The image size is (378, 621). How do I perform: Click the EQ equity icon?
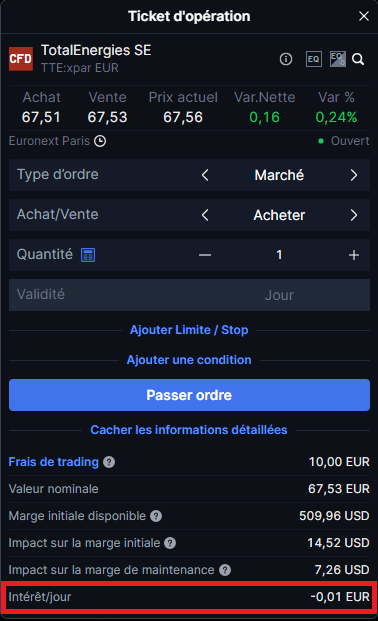point(313,59)
